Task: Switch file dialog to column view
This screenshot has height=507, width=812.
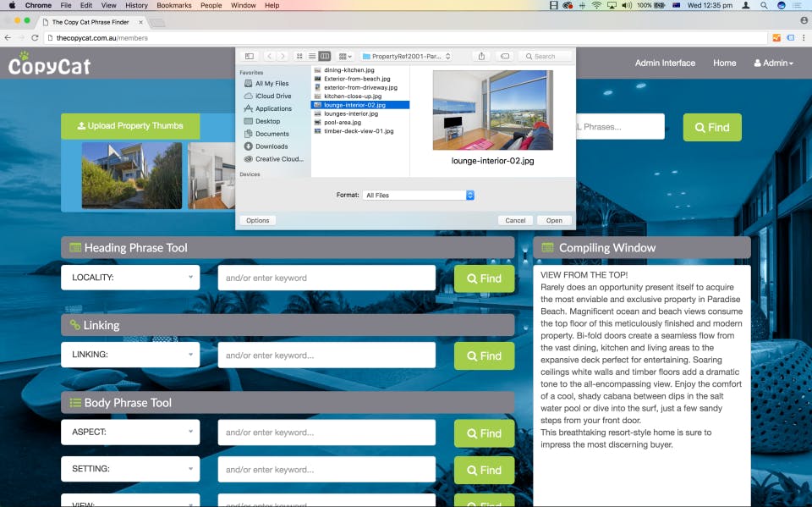Action: 325,56
